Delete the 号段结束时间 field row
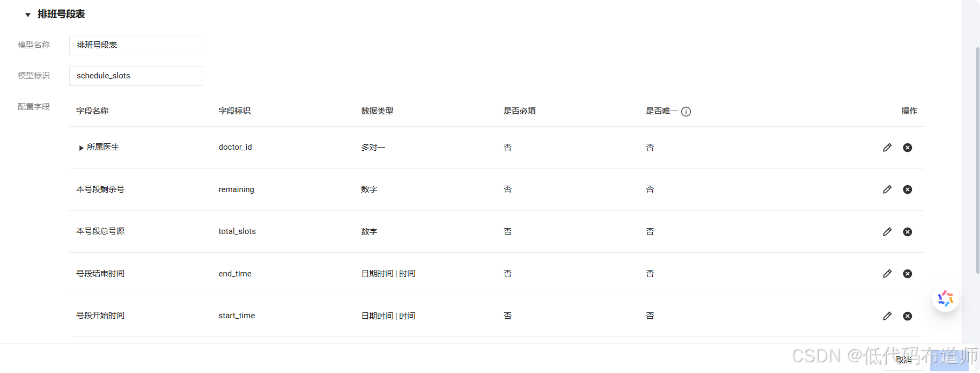Viewport: 980px width, 373px height. pos(908,274)
